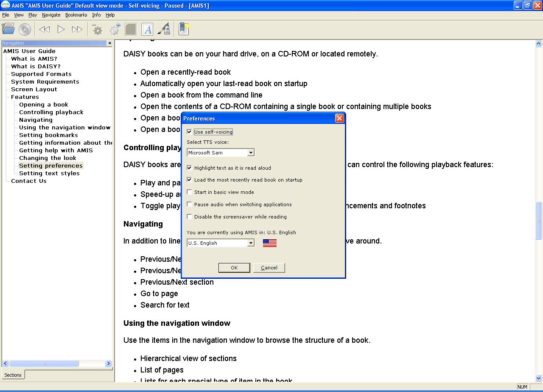
Task: Select Screen Layout in navigation tree
Action: click(34, 89)
